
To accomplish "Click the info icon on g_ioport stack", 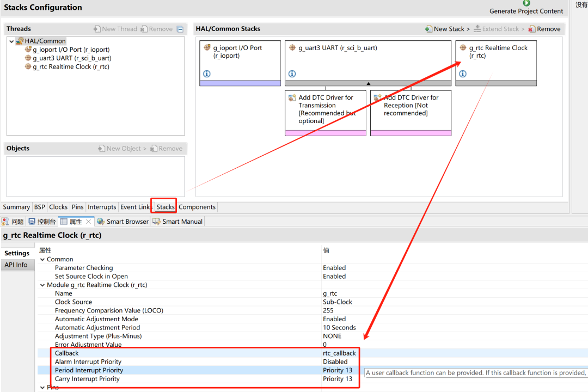I will tap(207, 74).
